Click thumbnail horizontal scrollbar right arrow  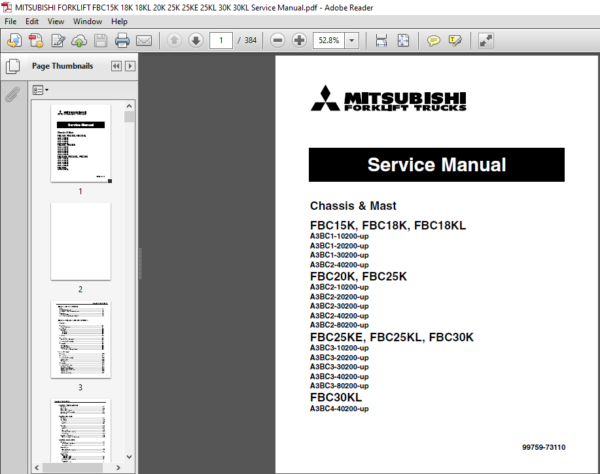pyautogui.click(x=118, y=467)
